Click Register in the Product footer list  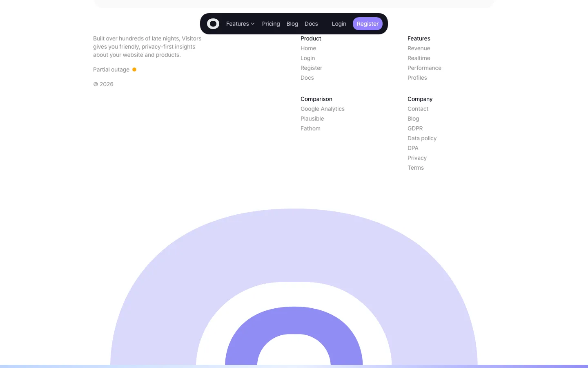click(x=312, y=68)
